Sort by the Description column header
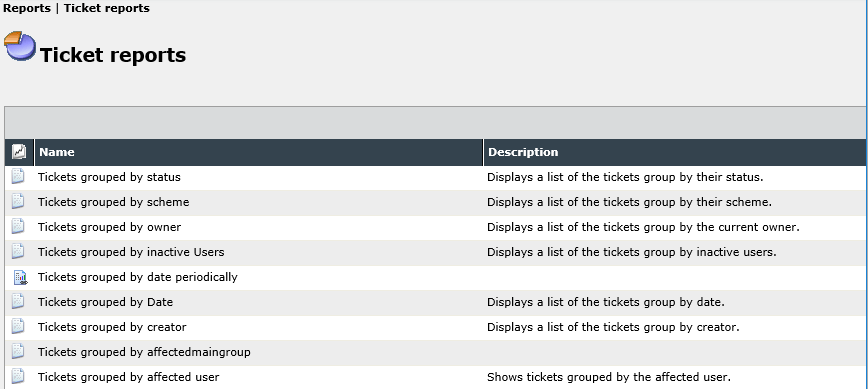 point(523,152)
